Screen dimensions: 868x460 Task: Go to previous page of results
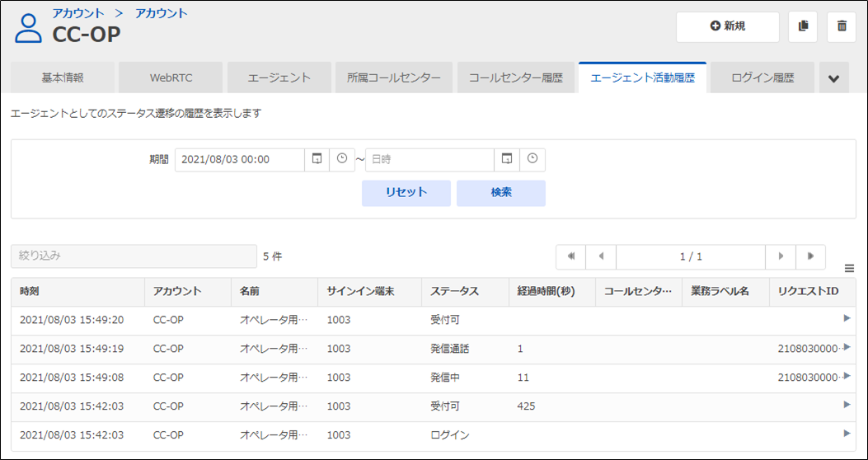point(601,257)
